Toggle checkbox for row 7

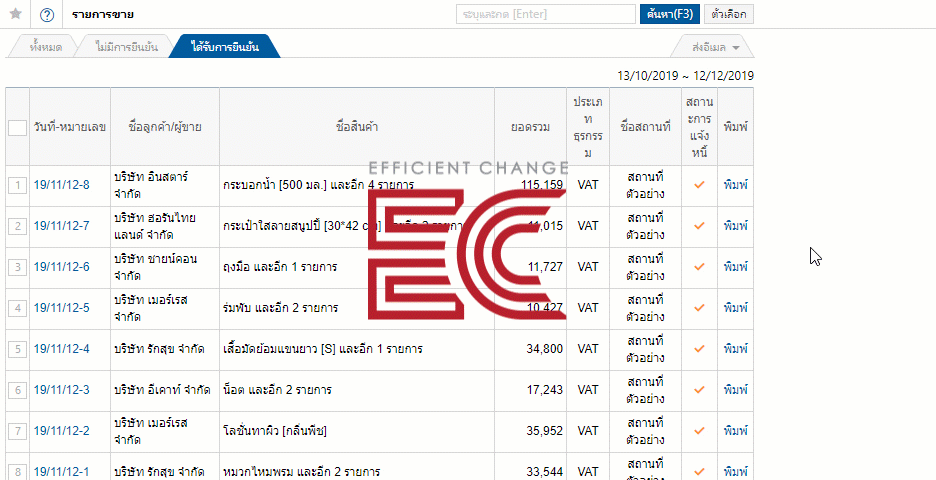(x=17, y=430)
